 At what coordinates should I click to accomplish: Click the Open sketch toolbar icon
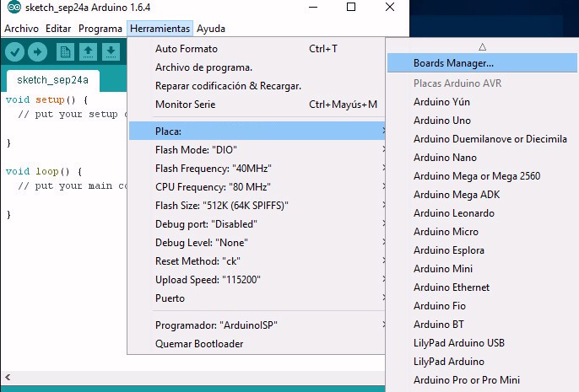[88, 52]
